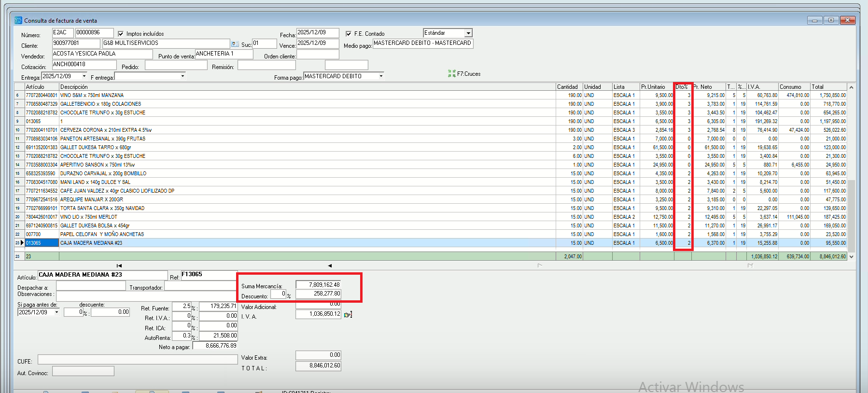868x393 pixels.
Task: Click the Unidad column header
Action: (x=598, y=87)
